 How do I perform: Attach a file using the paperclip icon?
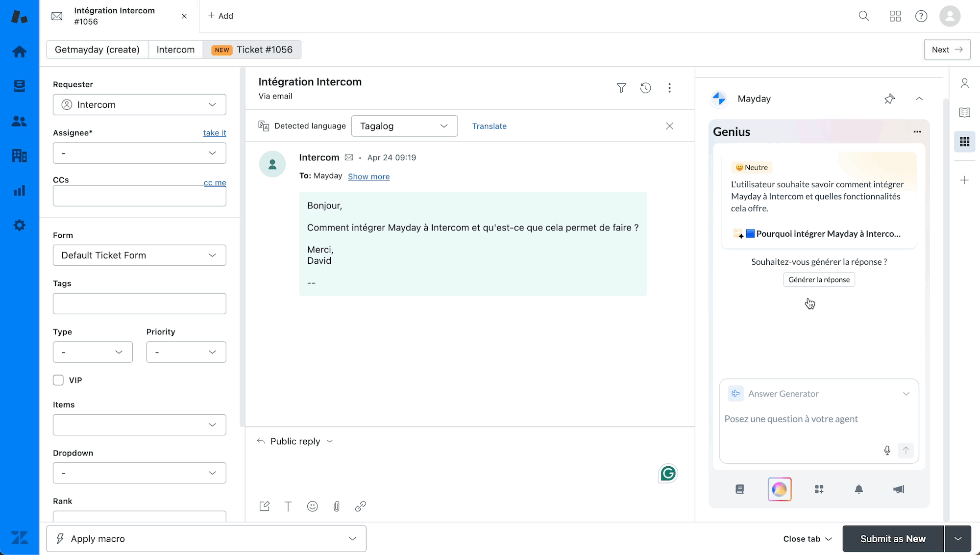337,506
